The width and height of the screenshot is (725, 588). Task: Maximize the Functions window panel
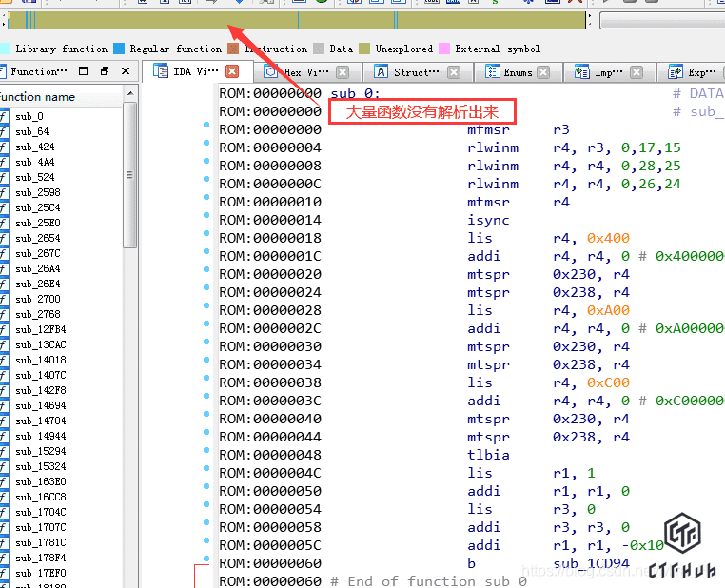(x=105, y=71)
